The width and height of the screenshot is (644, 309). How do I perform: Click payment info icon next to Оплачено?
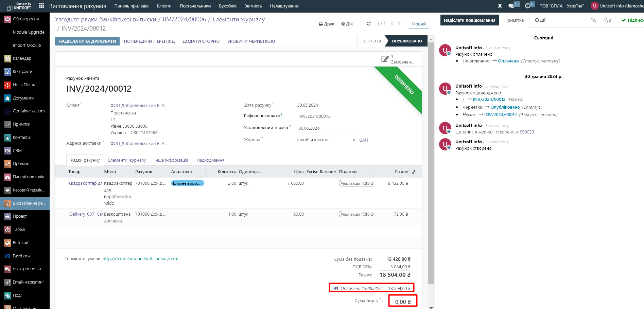[336, 288]
